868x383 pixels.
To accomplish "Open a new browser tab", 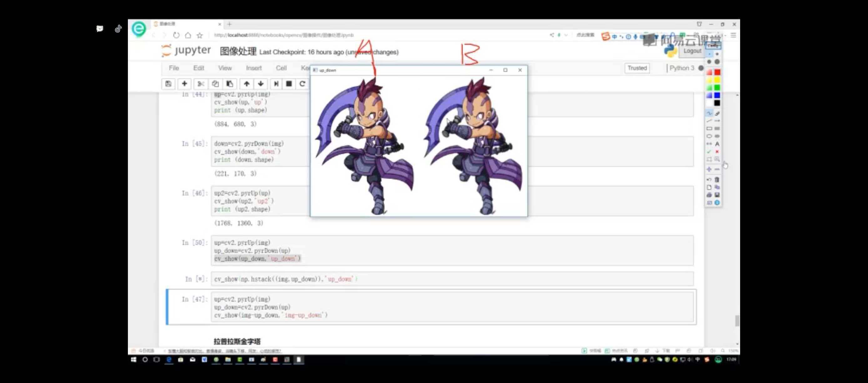I will (230, 24).
